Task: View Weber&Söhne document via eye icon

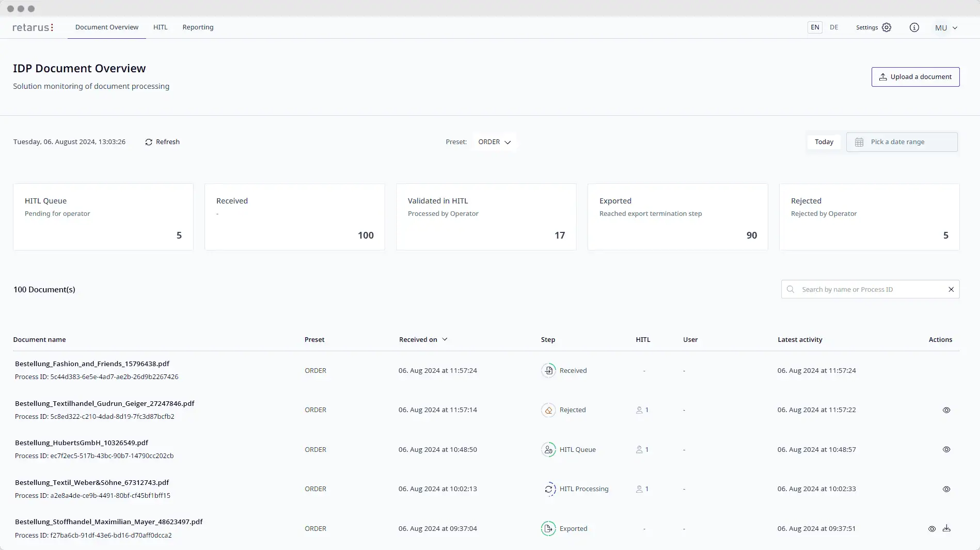Action: pyautogui.click(x=946, y=489)
